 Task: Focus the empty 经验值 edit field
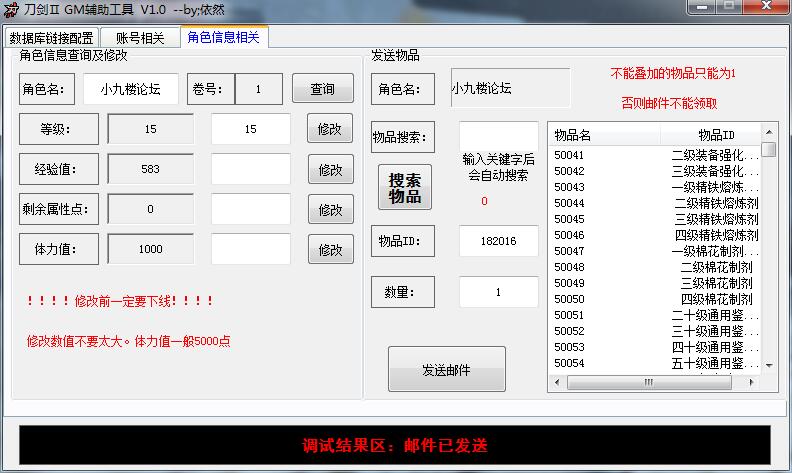pos(251,169)
